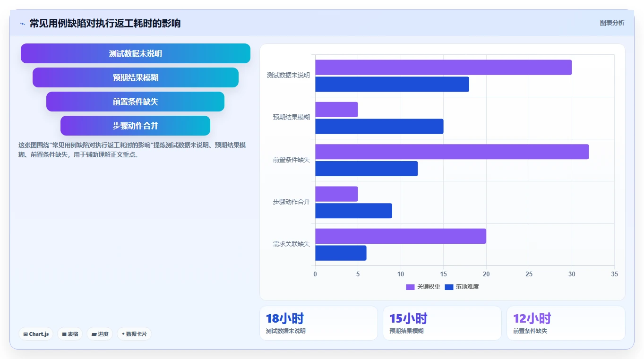Click the y-axis label 预期结果模糊
This screenshot has width=644, height=359.
[x=291, y=117]
